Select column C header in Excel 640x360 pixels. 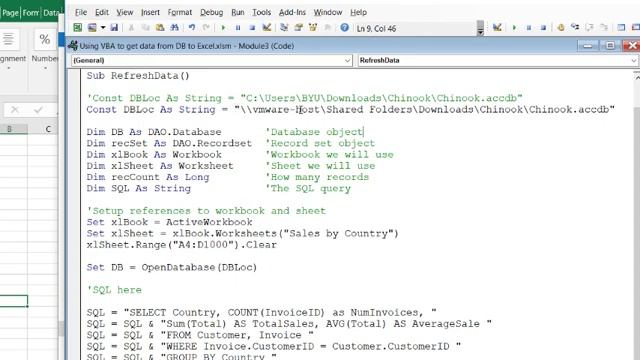48,129
